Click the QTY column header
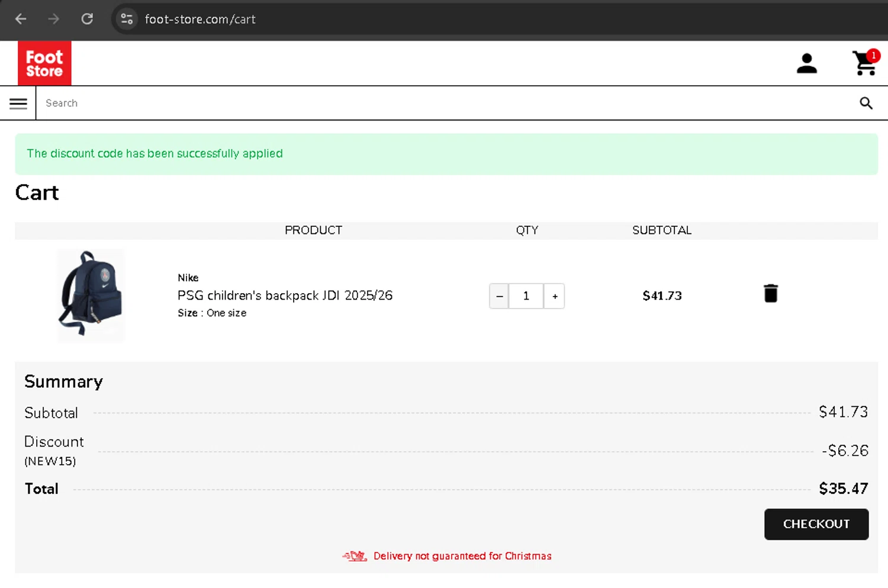 (527, 230)
